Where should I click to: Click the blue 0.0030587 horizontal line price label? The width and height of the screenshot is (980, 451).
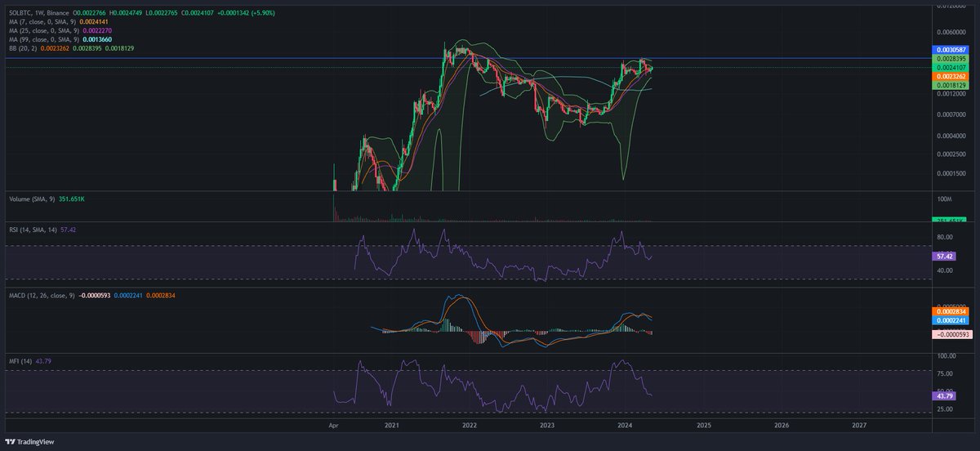[x=951, y=50]
